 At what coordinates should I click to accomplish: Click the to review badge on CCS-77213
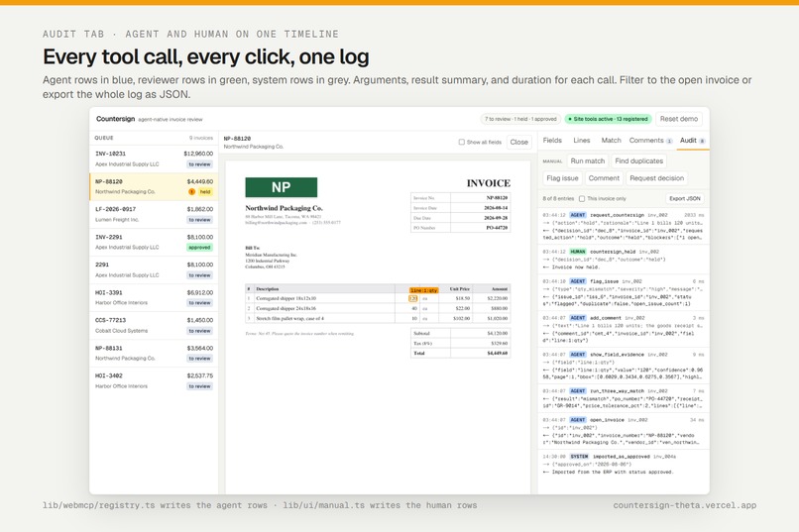(x=199, y=331)
